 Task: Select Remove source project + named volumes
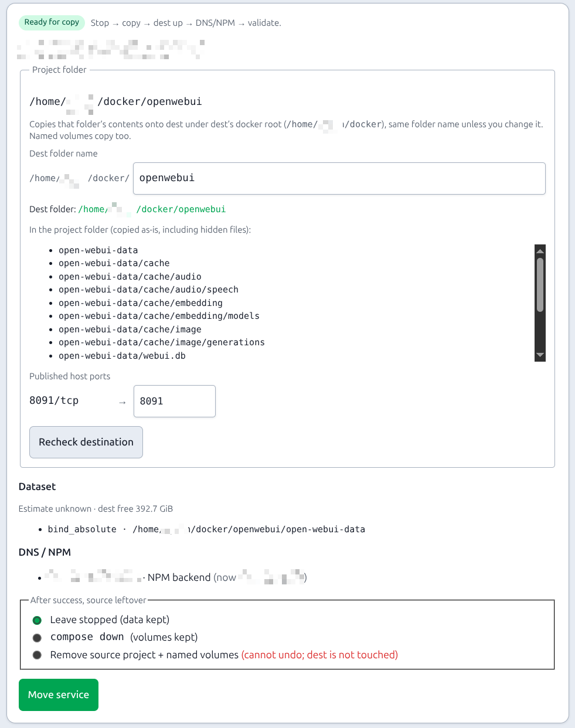tap(37, 655)
